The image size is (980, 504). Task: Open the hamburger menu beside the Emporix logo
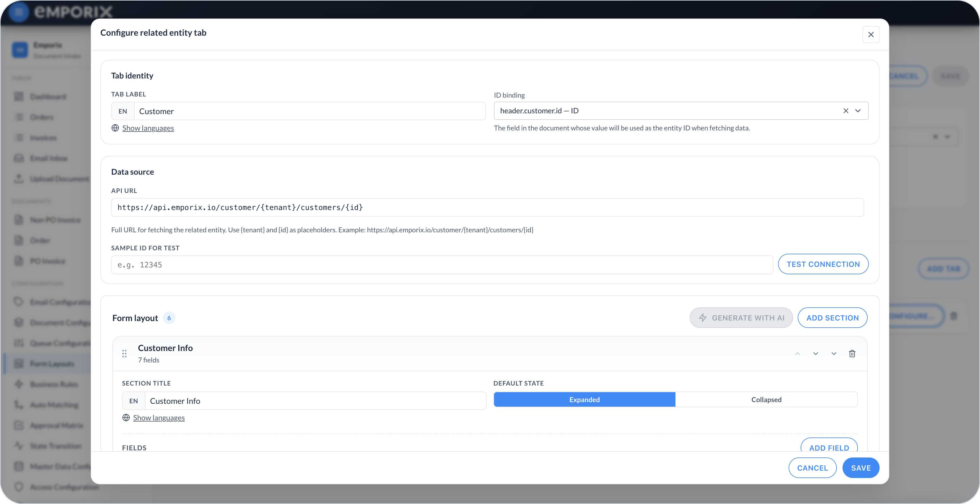tap(18, 12)
